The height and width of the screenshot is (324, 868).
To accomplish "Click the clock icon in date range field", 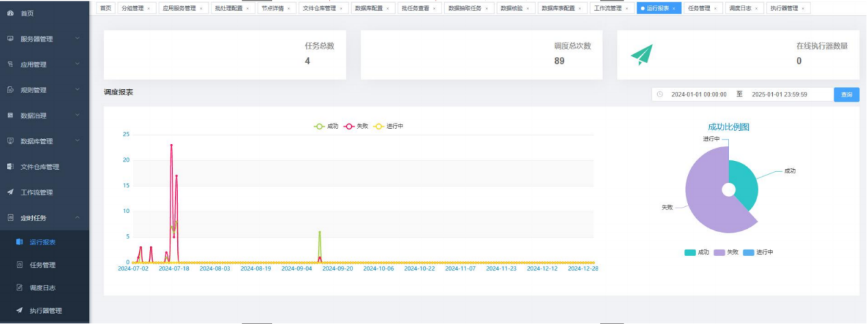I will pyautogui.click(x=660, y=95).
